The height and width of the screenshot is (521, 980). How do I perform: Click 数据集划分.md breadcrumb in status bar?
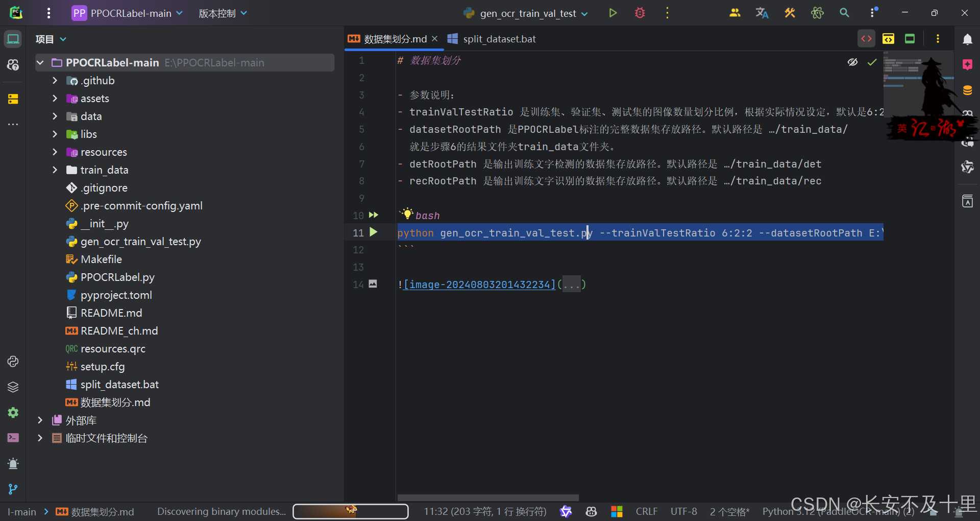pyautogui.click(x=95, y=511)
